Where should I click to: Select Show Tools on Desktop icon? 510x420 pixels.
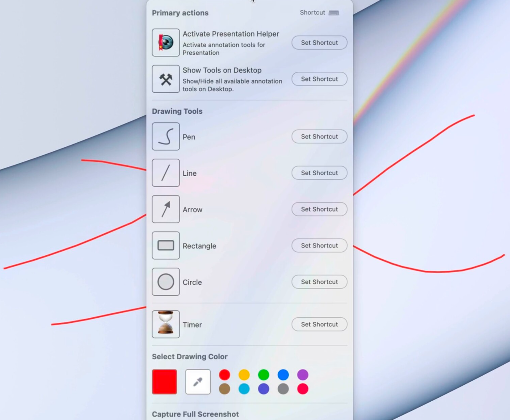pyautogui.click(x=165, y=79)
